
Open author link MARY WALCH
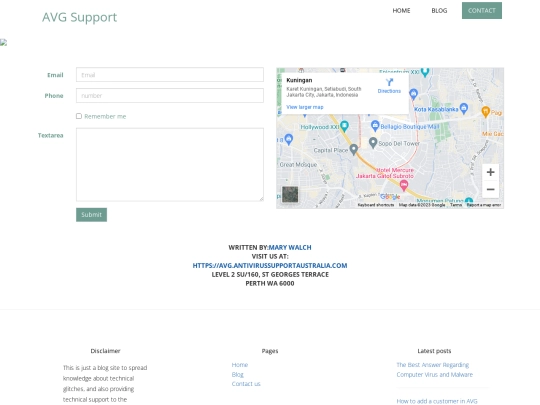tap(290, 247)
